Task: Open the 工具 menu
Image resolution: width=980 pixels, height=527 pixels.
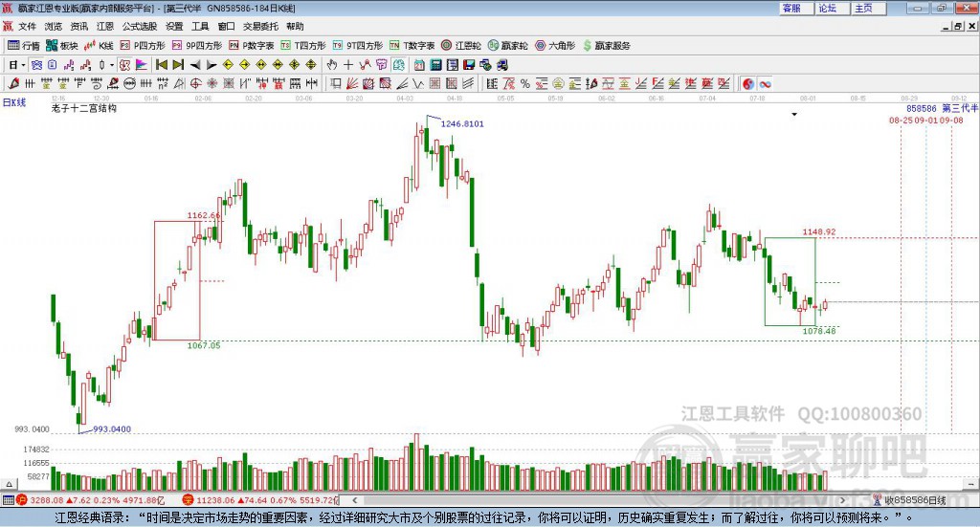Action: coord(200,26)
